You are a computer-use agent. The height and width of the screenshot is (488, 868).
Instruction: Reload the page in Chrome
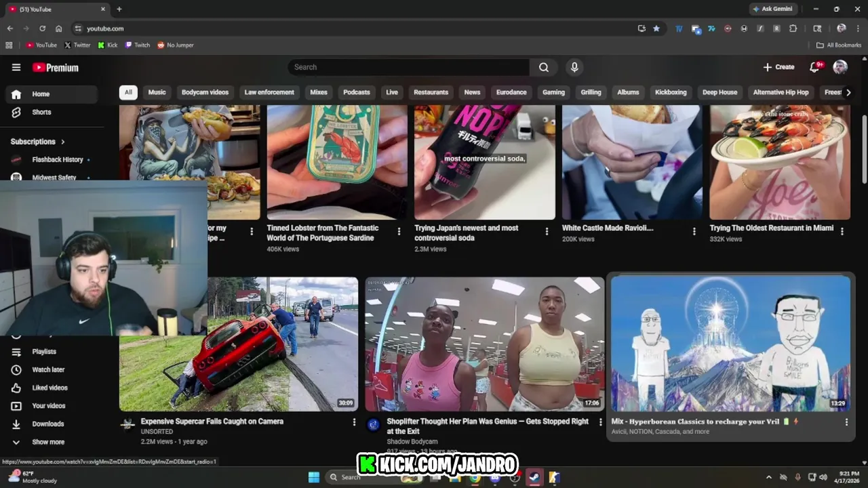pyautogui.click(x=42, y=28)
